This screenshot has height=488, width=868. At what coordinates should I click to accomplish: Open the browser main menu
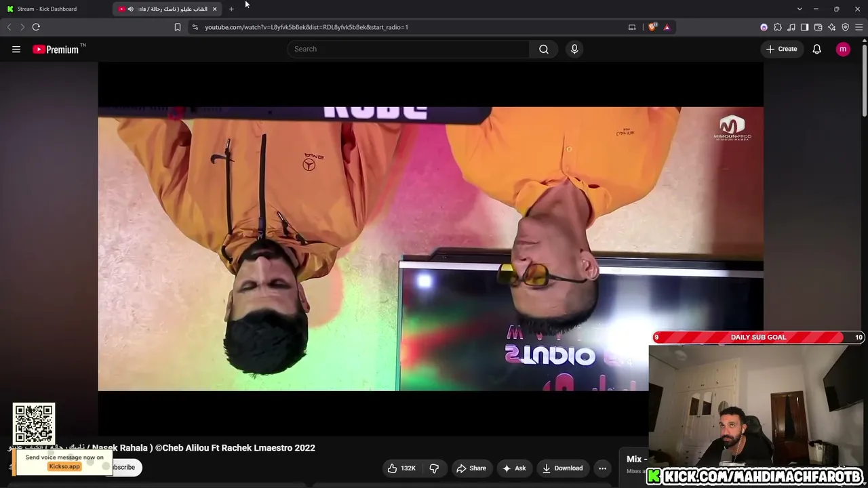click(859, 27)
